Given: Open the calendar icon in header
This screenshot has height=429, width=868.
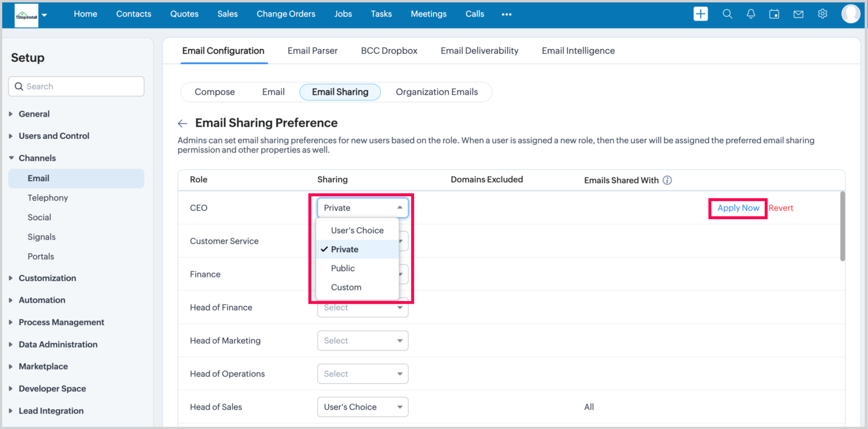Looking at the screenshot, I should click(x=774, y=14).
